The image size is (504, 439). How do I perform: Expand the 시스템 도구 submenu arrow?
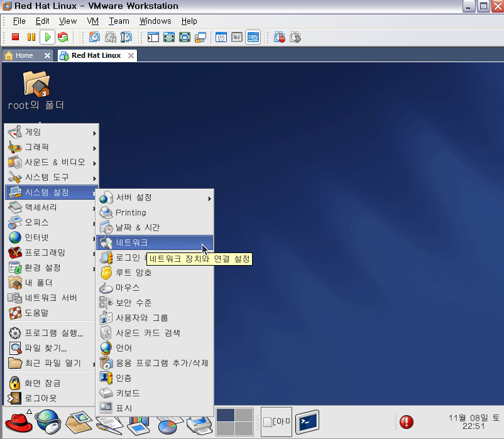tap(94, 178)
